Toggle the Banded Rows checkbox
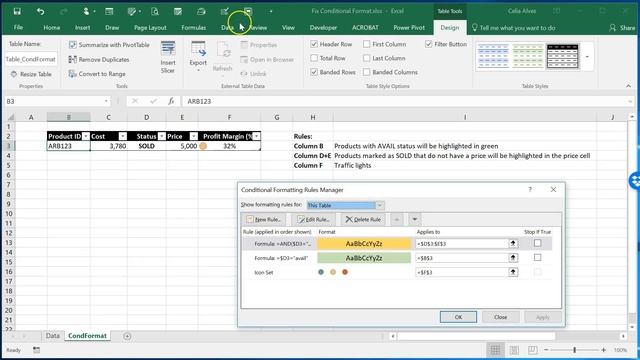 (314, 72)
